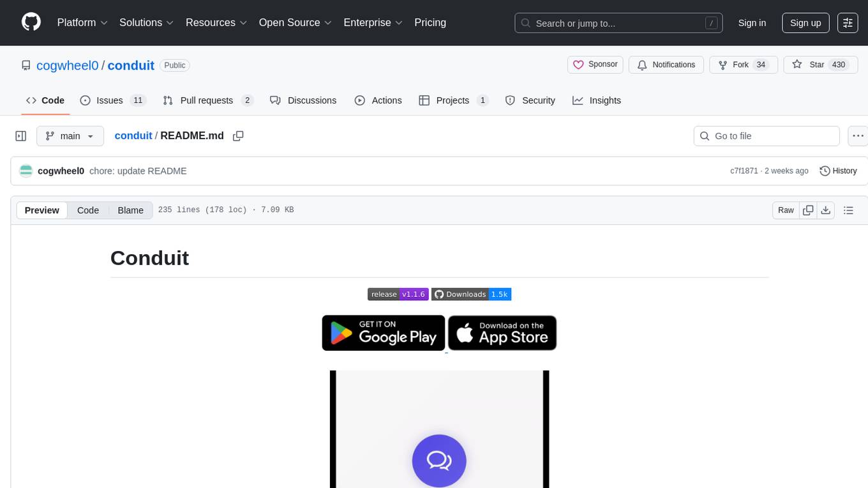Image resolution: width=868 pixels, height=488 pixels.
Task: Open the Solutions dropdown menu
Action: (x=146, y=22)
